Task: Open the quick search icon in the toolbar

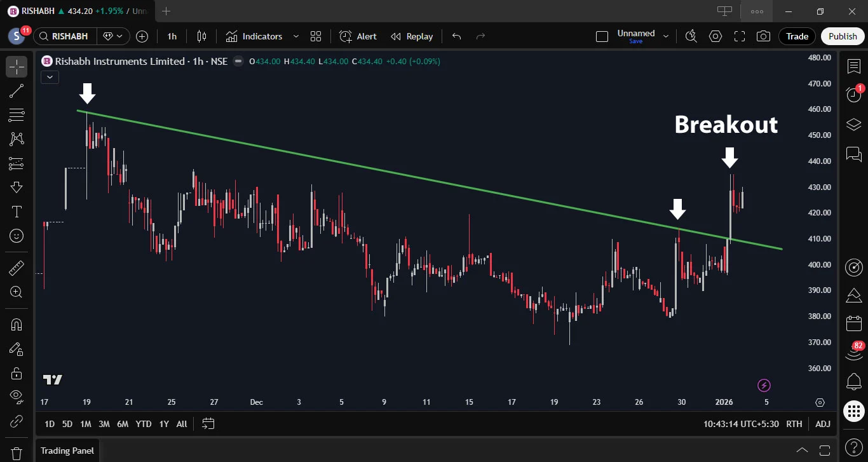Action: (691, 36)
